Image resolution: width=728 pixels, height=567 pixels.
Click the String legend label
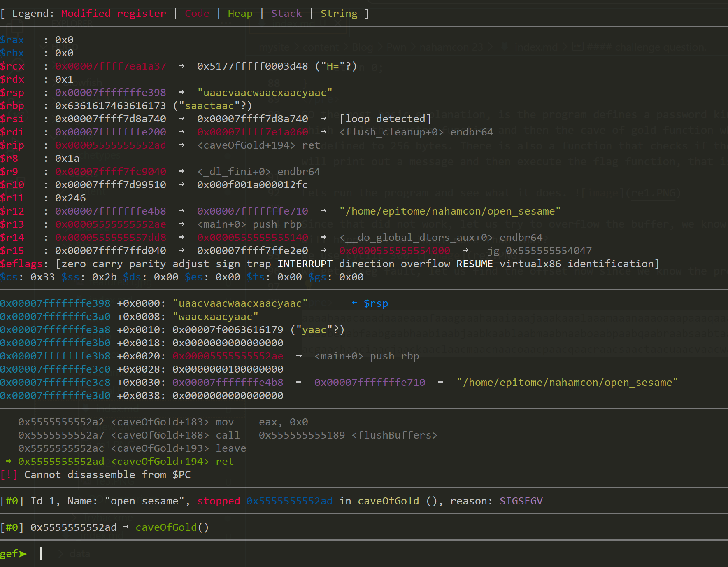coord(339,14)
